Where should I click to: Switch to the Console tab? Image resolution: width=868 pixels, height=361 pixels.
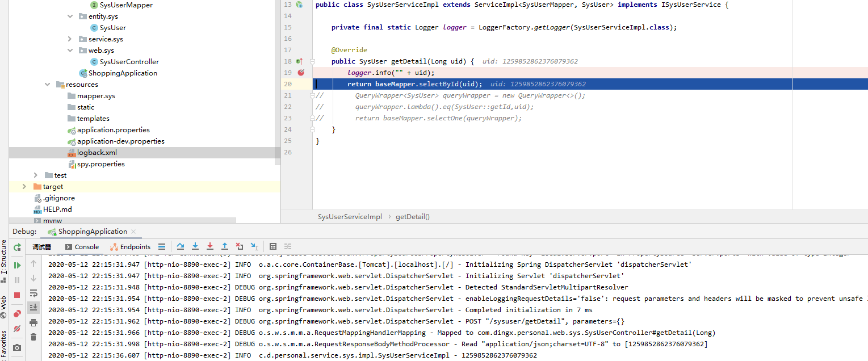[x=85, y=246]
